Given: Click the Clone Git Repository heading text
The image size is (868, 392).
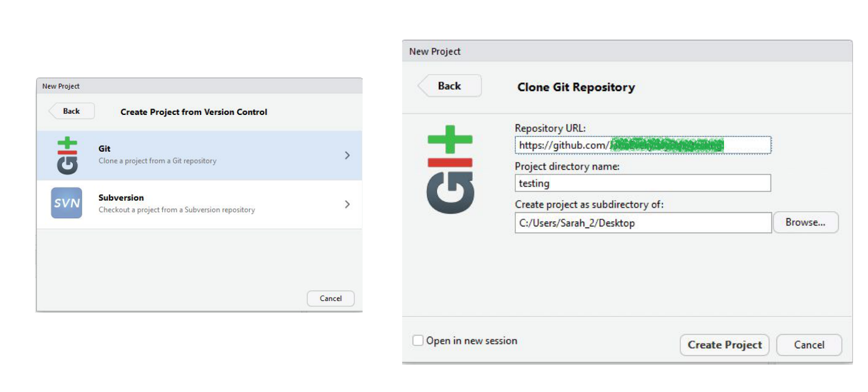Looking at the screenshot, I should coord(576,87).
